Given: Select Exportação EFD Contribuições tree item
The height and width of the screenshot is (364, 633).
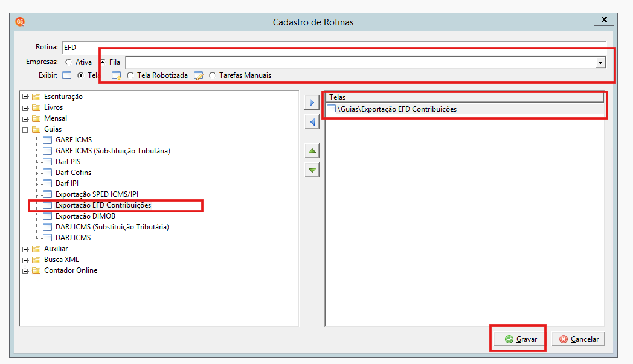Looking at the screenshot, I should (103, 205).
